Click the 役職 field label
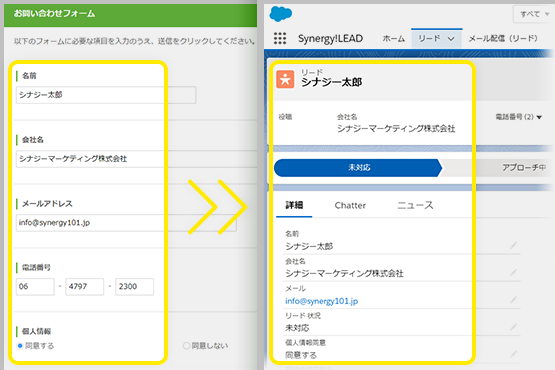This screenshot has width=555, height=370. (x=285, y=117)
